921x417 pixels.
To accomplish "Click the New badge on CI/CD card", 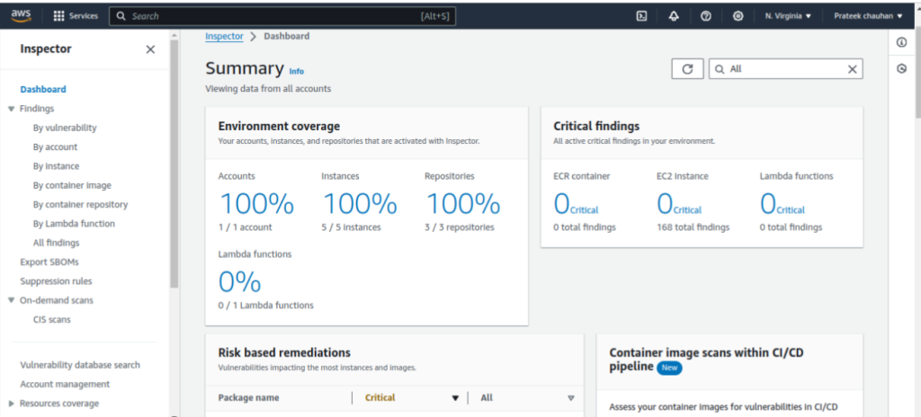I will (x=670, y=368).
